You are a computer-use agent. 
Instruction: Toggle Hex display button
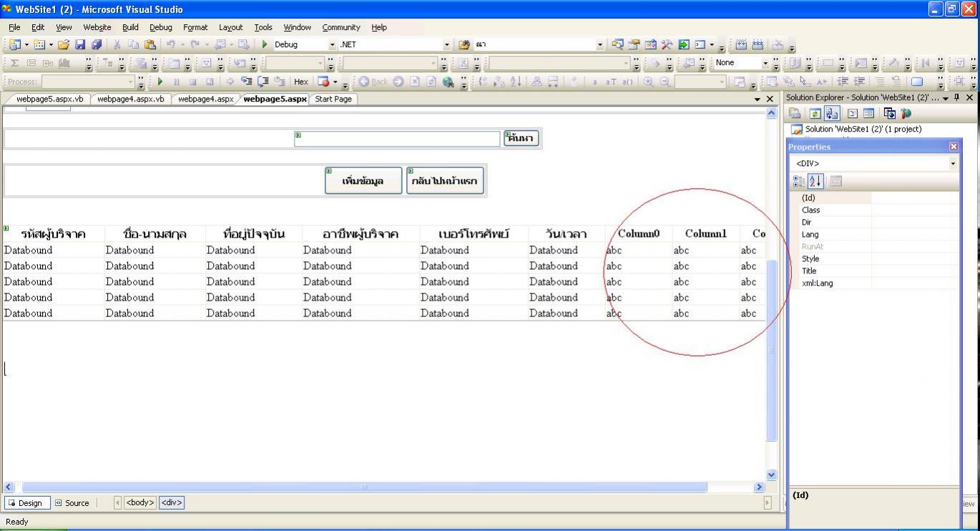pyautogui.click(x=300, y=82)
